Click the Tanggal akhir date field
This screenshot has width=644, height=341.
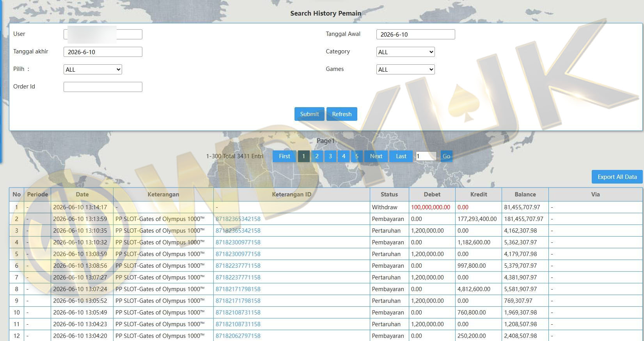click(103, 52)
